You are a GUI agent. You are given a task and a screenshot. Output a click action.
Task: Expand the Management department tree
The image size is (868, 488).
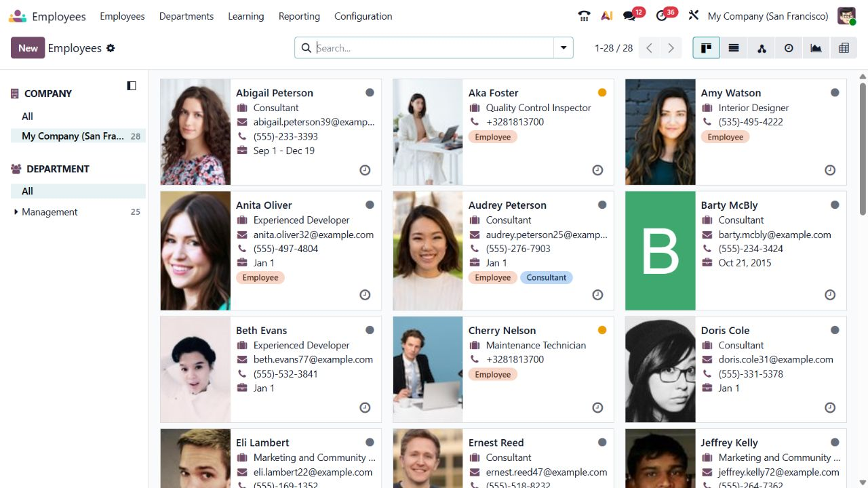click(x=16, y=212)
